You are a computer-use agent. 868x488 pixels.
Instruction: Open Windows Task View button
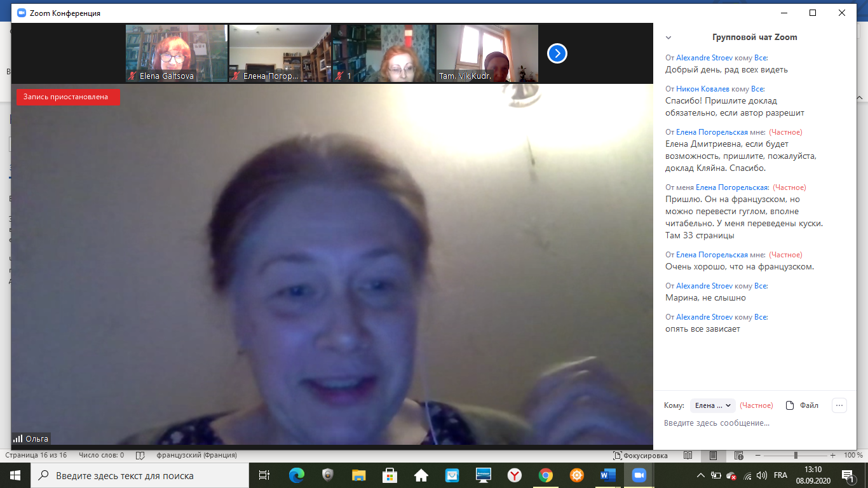pyautogui.click(x=264, y=475)
